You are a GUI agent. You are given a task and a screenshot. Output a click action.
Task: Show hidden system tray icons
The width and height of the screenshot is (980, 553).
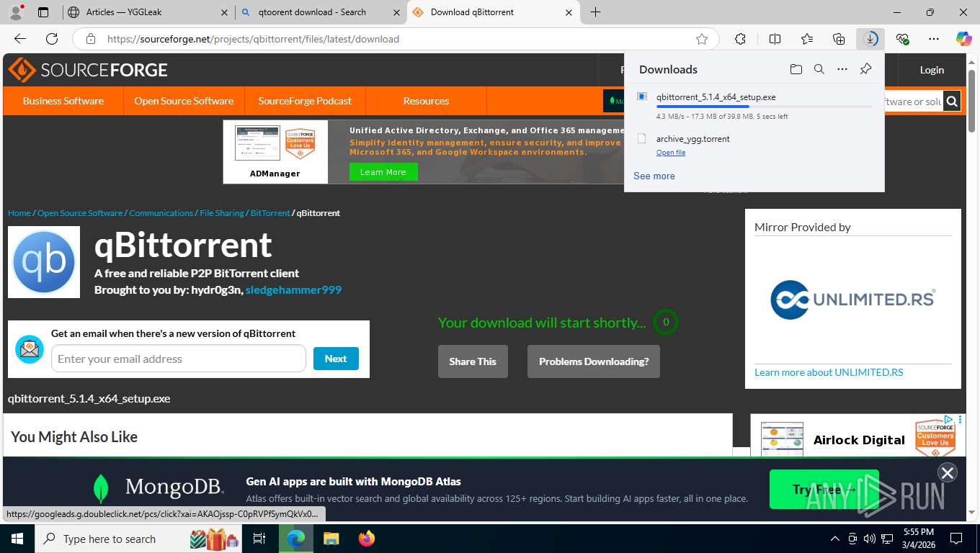coord(834,539)
